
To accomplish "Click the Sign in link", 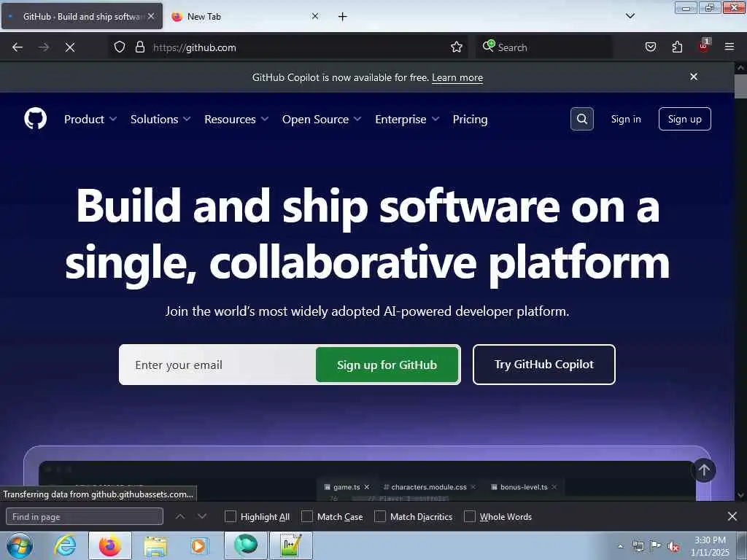I will point(626,119).
